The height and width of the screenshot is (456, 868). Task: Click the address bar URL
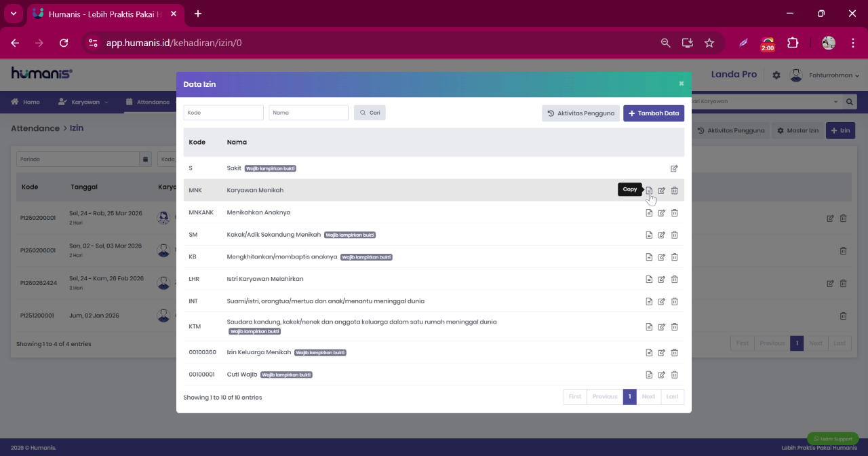click(174, 43)
